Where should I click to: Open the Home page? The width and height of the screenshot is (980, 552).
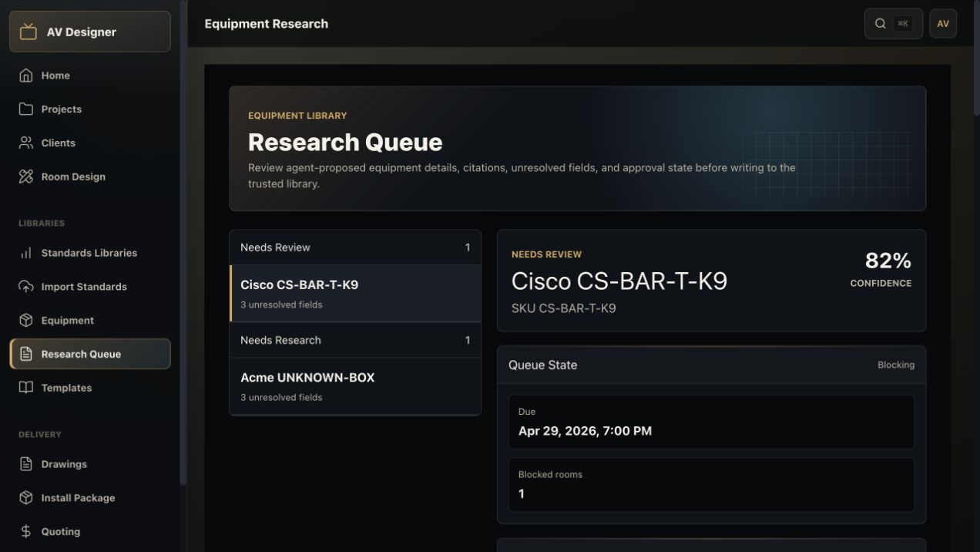tap(90, 76)
